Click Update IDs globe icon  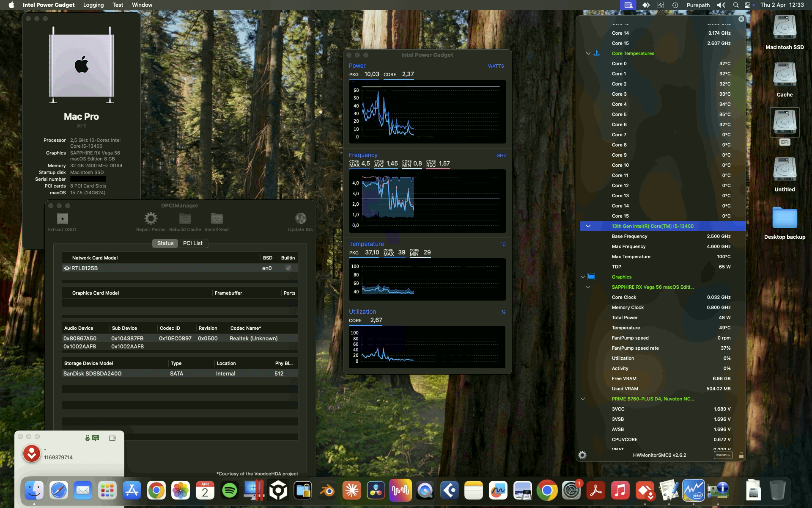coord(300,218)
